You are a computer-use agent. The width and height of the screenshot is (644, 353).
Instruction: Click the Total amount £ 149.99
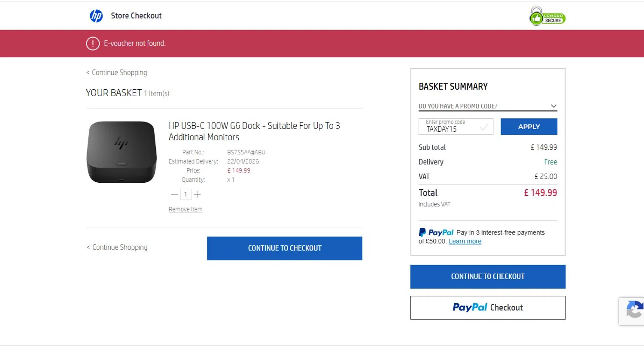coord(541,193)
